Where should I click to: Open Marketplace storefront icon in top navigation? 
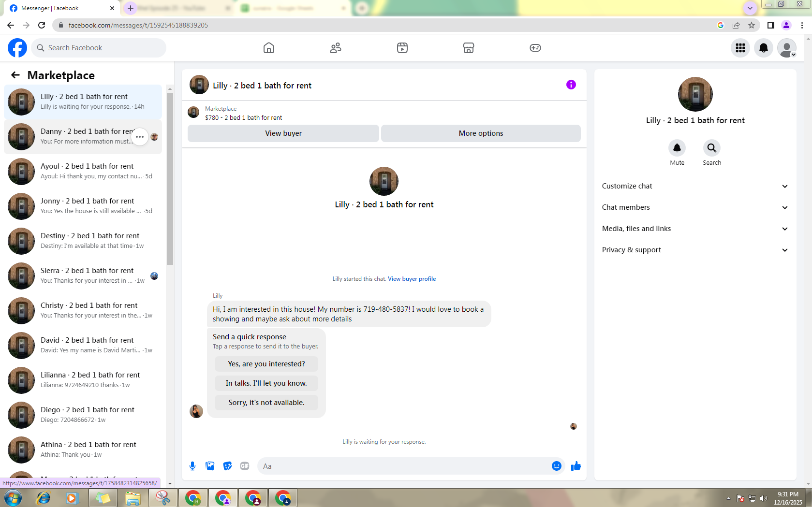coord(469,48)
